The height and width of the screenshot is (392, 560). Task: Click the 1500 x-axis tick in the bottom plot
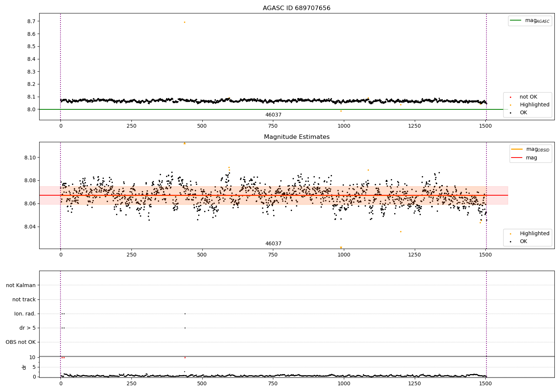click(485, 383)
